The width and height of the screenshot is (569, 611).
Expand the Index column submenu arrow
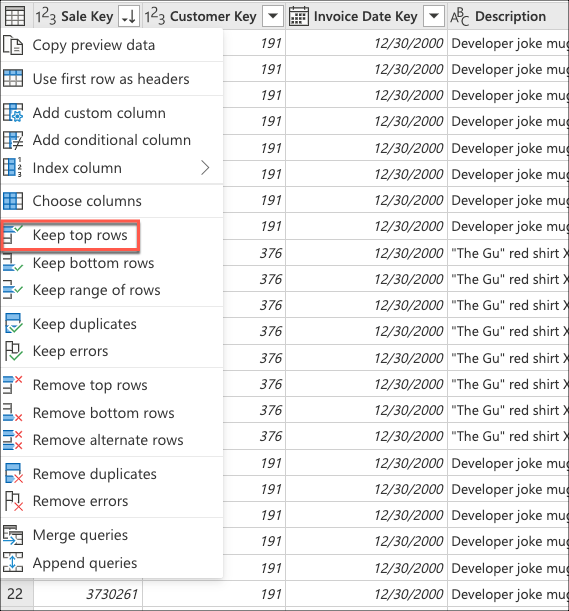205,168
